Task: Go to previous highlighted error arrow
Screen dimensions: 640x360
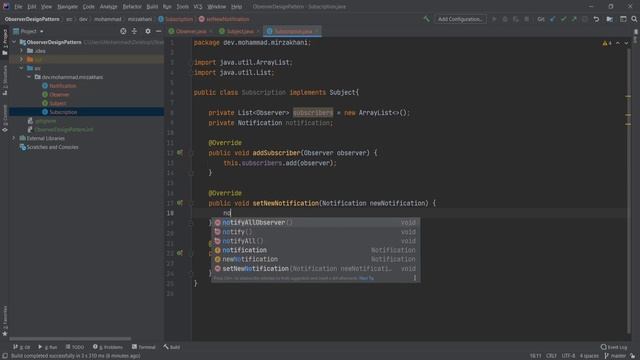Action: [618, 43]
